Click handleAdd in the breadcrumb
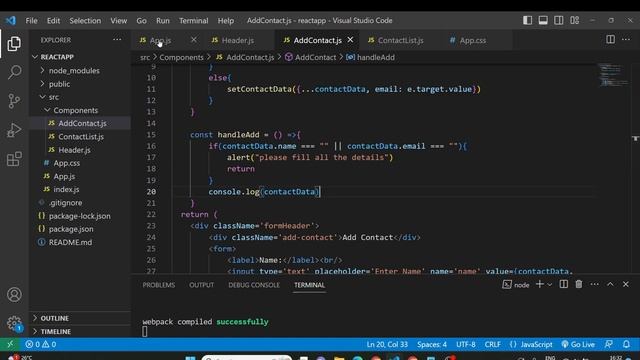The width and height of the screenshot is (640, 360). pyautogui.click(x=375, y=57)
